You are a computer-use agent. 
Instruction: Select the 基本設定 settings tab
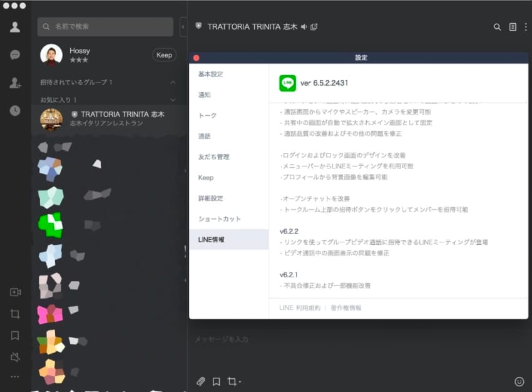tap(210, 74)
